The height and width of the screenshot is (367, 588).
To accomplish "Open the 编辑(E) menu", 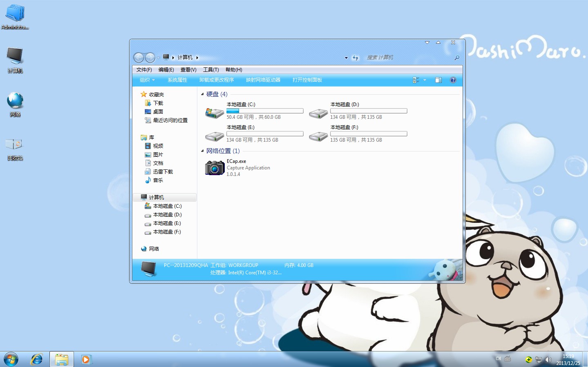I will point(166,70).
